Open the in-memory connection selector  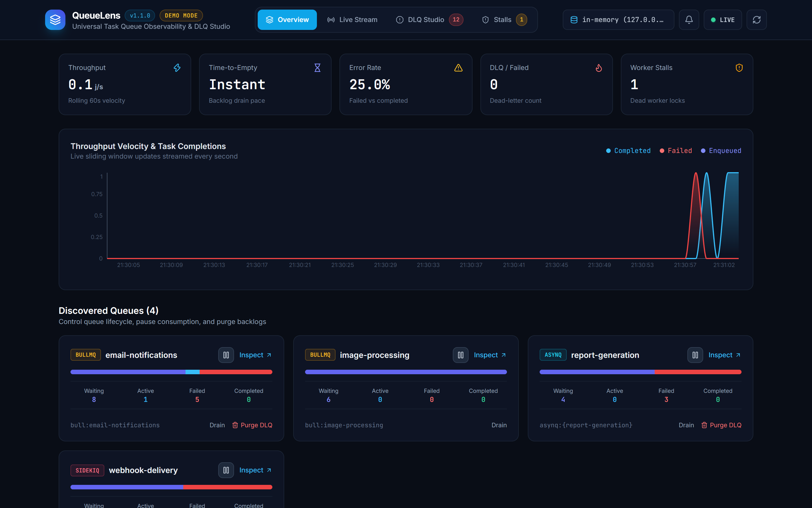(x=618, y=20)
